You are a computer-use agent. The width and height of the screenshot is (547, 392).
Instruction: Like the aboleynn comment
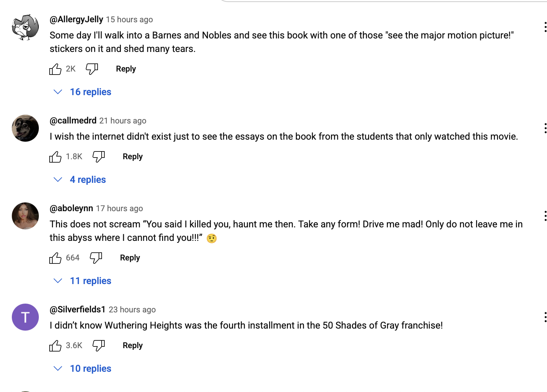click(55, 258)
